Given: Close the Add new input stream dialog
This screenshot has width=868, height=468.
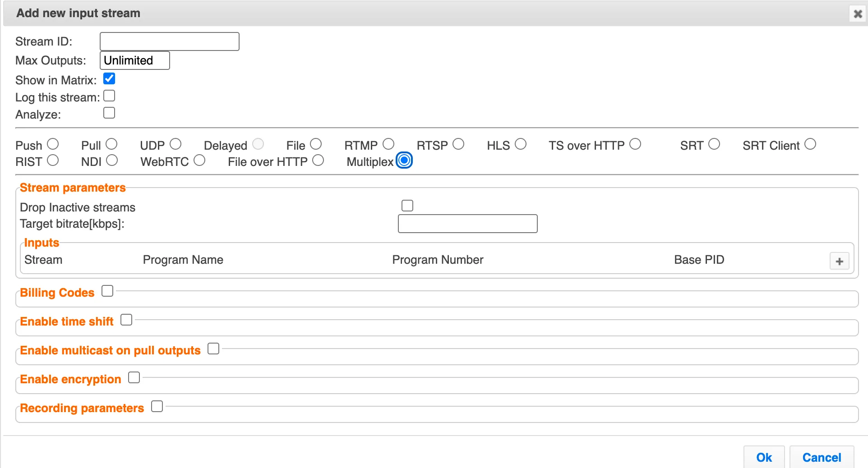Looking at the screenshot, I should [x=858, y=14].
